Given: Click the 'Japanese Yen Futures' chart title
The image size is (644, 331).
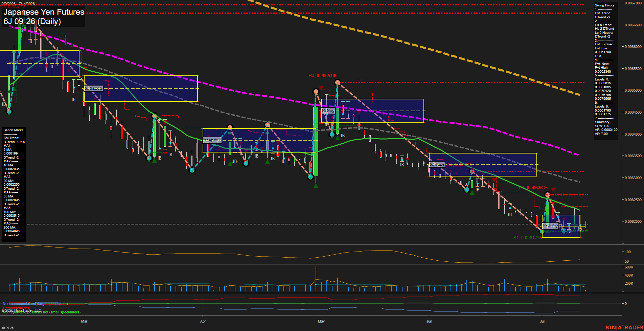Looking at the screenshot, I should tap(44, 12).
